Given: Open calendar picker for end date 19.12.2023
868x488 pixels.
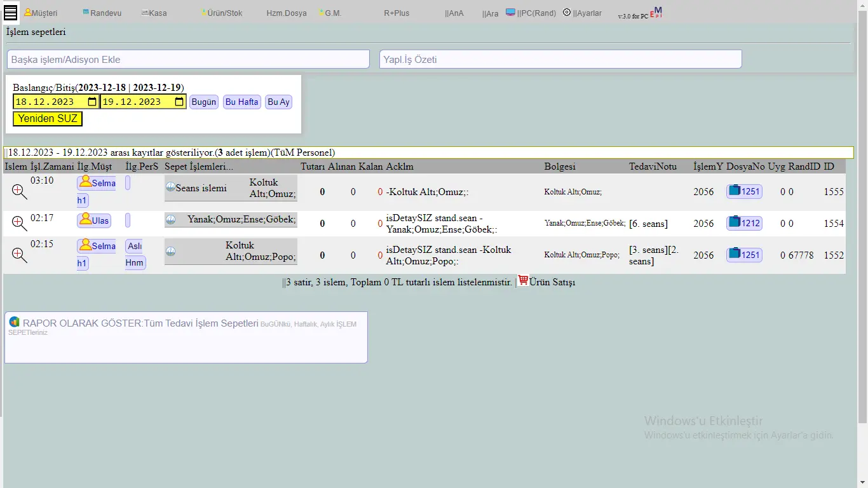Looking at the screenshot, I should (x=179, y=102).
